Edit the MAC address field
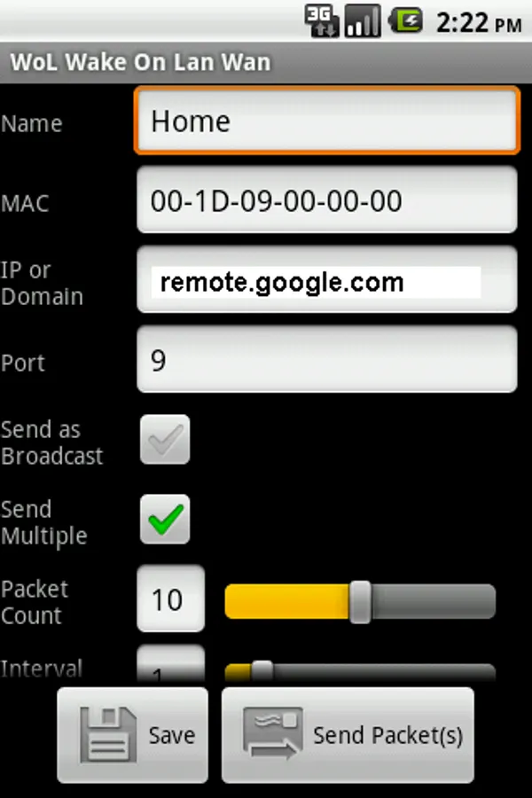Screen dimensions: 532x798 point(327,200)
